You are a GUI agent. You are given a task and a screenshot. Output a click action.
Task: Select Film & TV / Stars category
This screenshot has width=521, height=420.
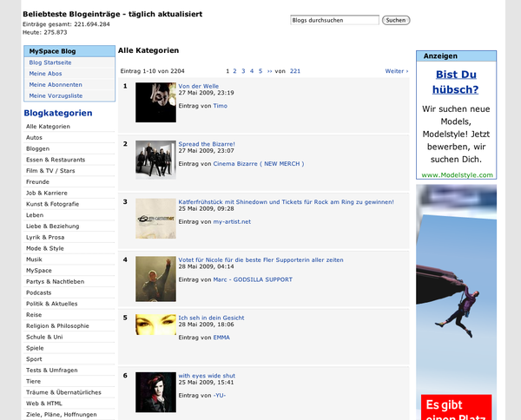50,171
